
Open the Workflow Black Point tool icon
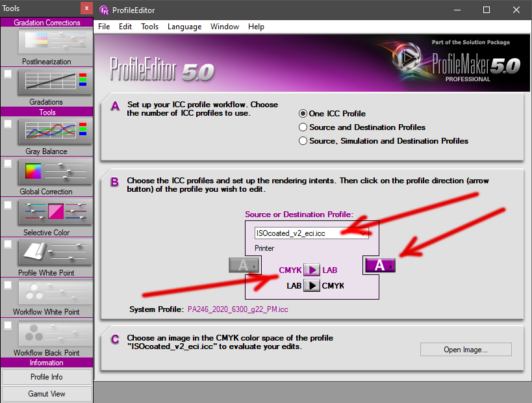click(x=56, y=333)
